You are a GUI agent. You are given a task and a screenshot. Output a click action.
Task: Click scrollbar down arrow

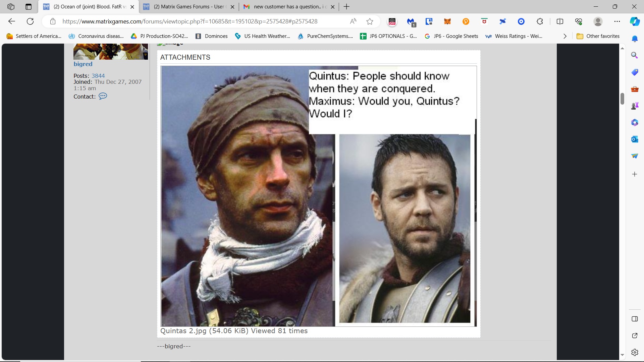click(x=622, y=355)
